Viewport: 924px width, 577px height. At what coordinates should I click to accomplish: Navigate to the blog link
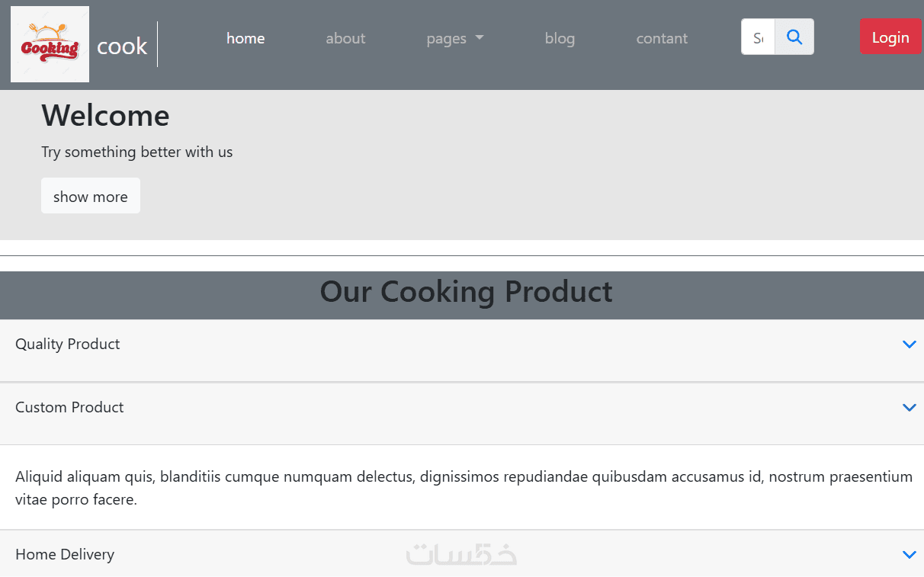pyautogui.click(x=560, y=38)
